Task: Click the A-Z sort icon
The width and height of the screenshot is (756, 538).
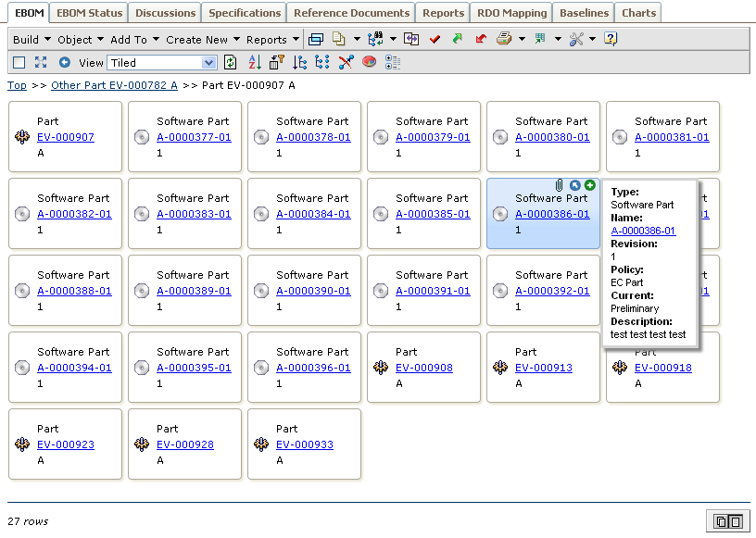Action: tap(255, 63)
